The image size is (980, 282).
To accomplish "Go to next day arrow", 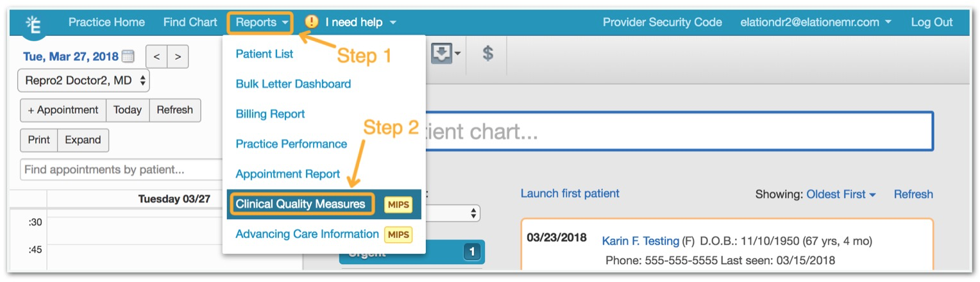I will [178, 57].
